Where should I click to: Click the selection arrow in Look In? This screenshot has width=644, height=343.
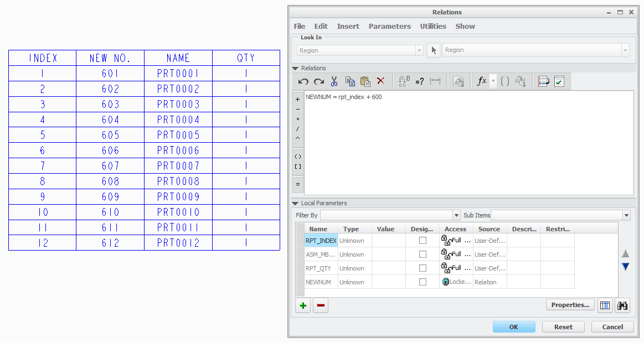tap(434, 50)
